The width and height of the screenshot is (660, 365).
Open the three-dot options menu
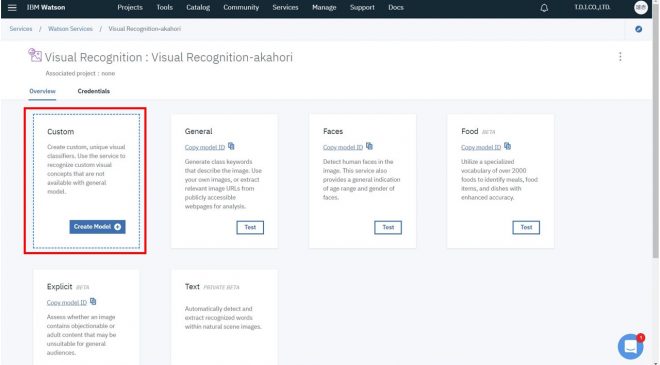point(620,57)
